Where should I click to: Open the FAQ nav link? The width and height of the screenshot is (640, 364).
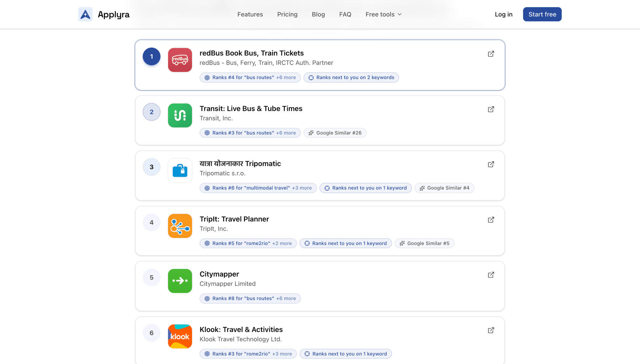pyautogui.click(x=345, y=14)
